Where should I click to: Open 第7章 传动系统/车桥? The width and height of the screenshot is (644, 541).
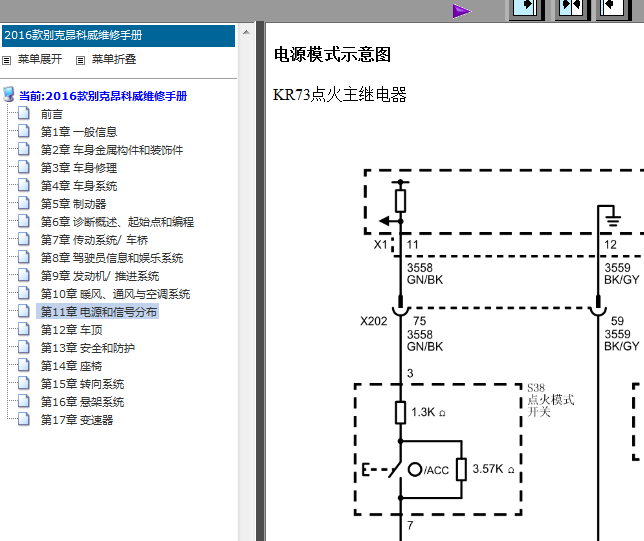(94, 240)
